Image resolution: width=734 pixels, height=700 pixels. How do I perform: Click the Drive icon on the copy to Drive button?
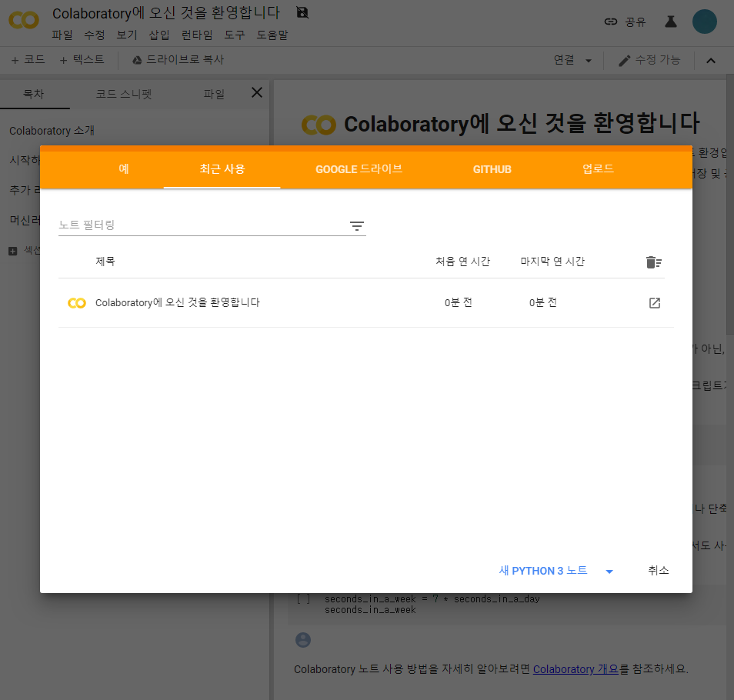click(137, 60)
